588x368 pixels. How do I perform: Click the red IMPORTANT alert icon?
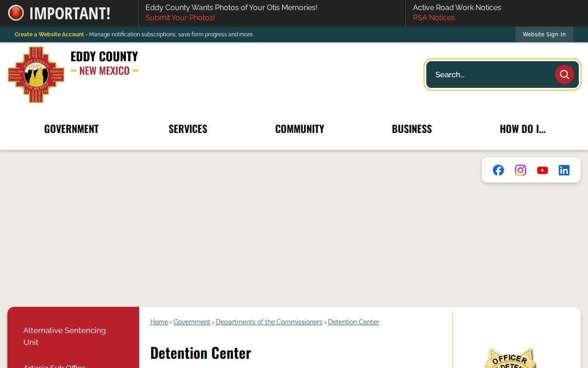(16, 13)
